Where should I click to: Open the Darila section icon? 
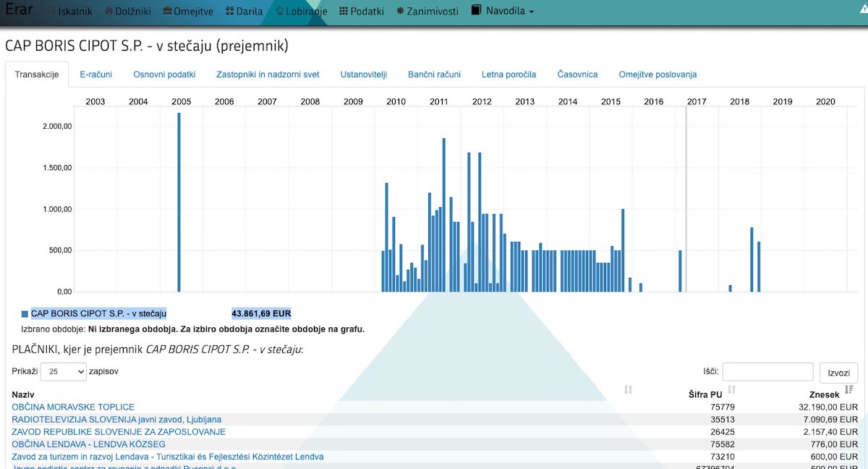point(230,12)
